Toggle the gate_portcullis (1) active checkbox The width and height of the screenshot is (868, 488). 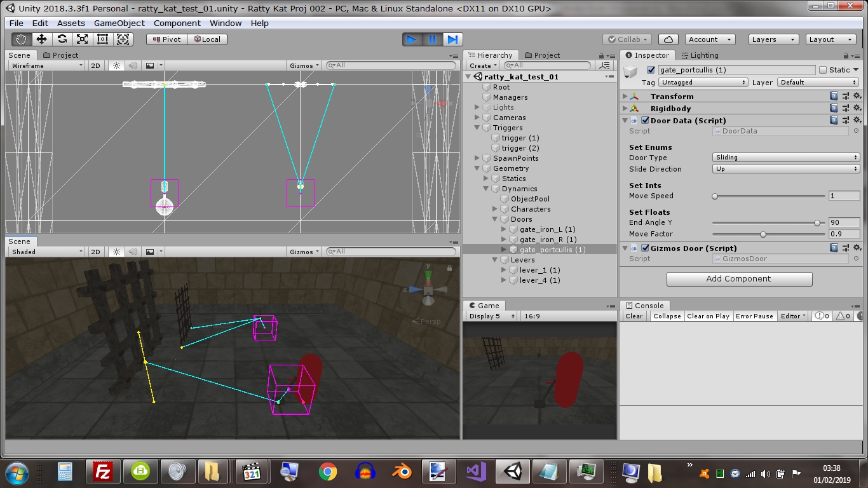(x=651, y=70)
